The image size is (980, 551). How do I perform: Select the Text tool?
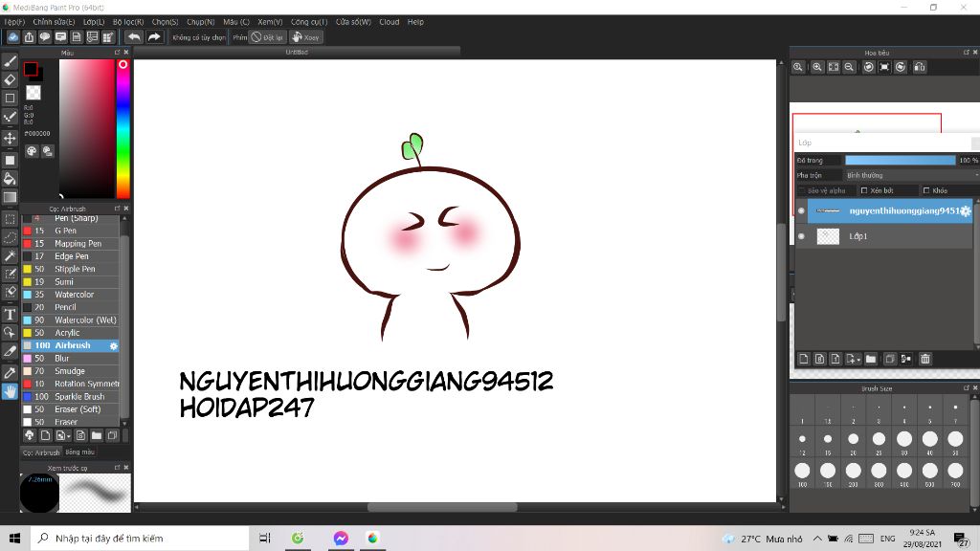click(x=10, y=314)
